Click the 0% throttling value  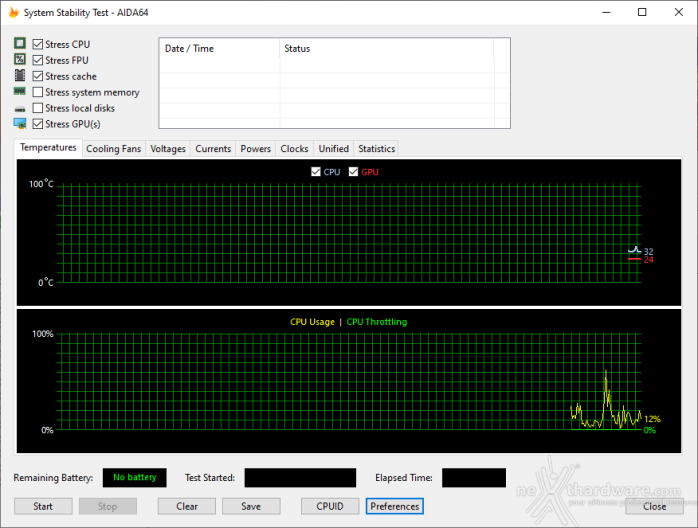(650, 430)
